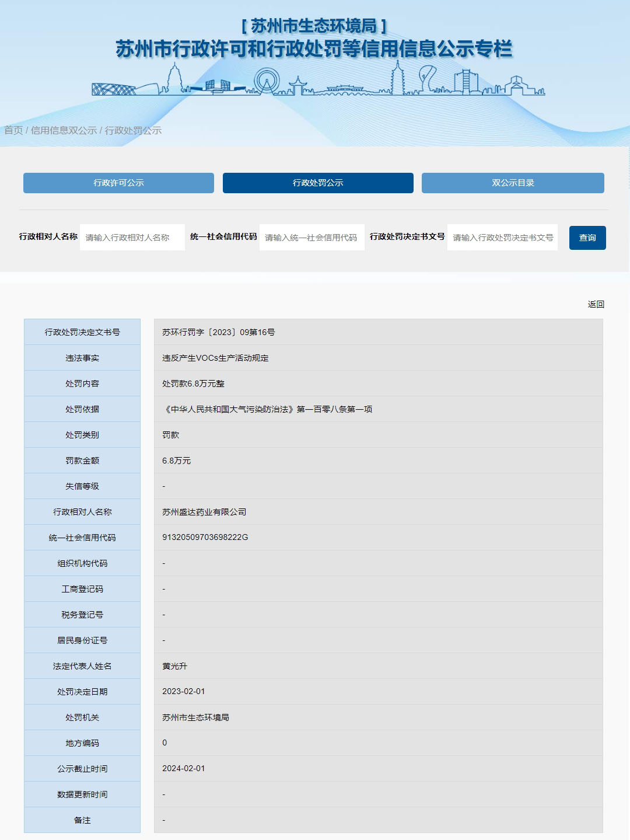Click the 查询 search button
Image resolution: width=630 pixels, height=840 pixels.
[x=587, y=238]
